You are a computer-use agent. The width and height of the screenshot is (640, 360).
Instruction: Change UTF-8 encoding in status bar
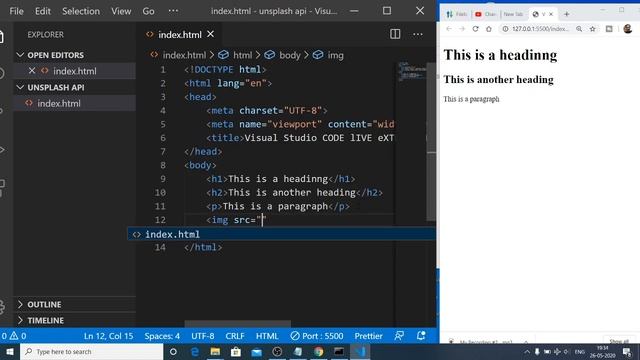(x=203, y=336)
